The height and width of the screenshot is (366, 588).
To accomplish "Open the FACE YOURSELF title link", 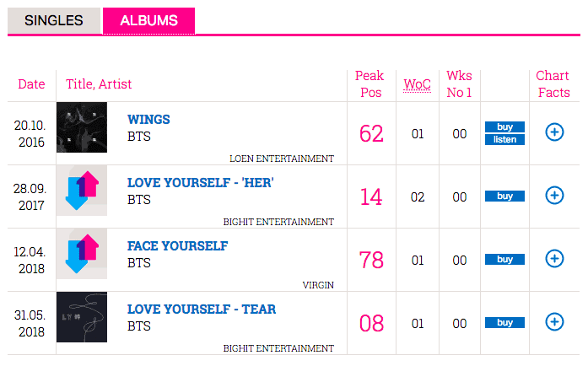I will (177, 246).
